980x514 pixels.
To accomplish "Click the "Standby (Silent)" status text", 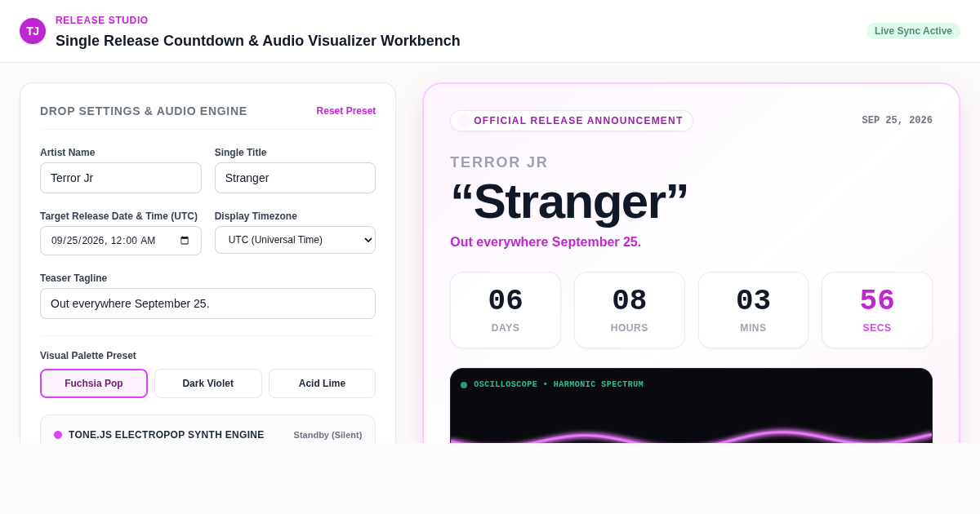I will coord(327,435).
